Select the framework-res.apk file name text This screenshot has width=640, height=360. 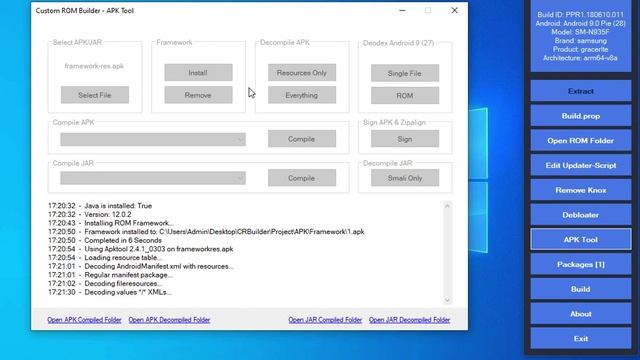(x=94, y=66)
